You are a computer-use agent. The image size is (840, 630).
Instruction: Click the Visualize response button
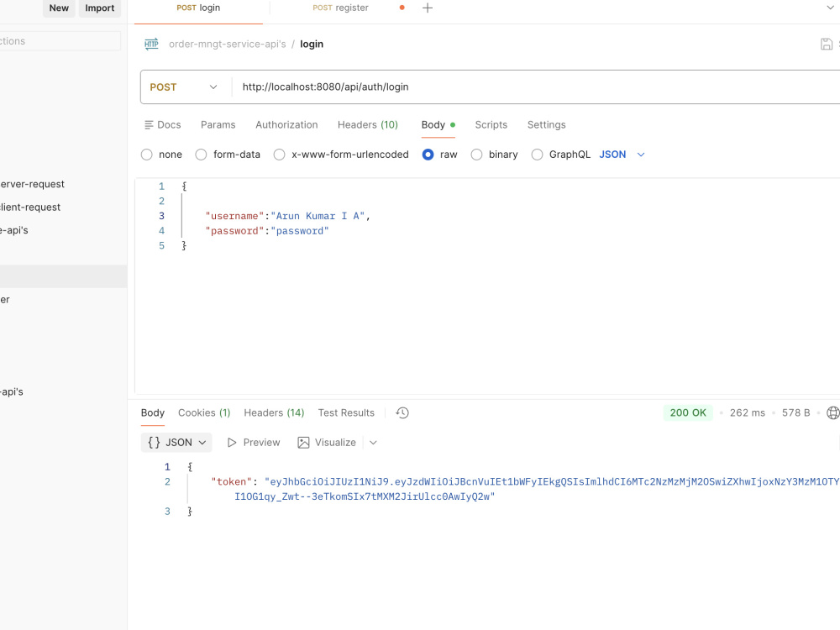pyautogui.click(x=327, y=443)
